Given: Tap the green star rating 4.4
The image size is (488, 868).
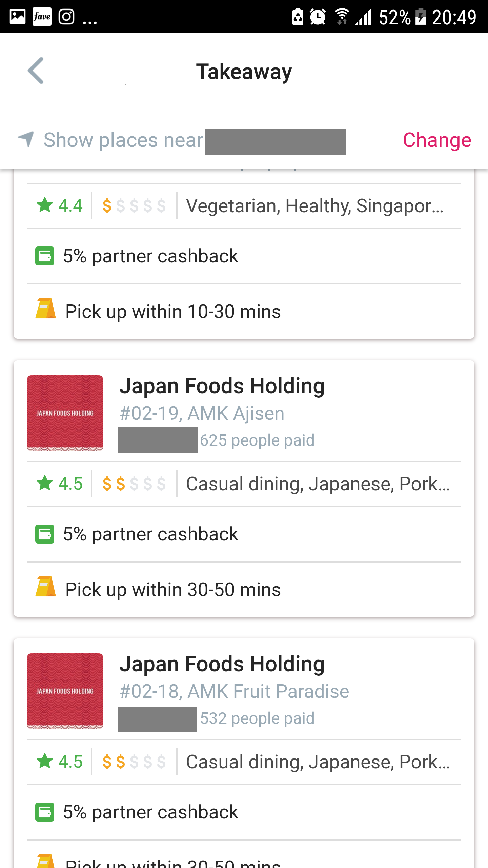Looking at the screenshot, I should point(60,205).
